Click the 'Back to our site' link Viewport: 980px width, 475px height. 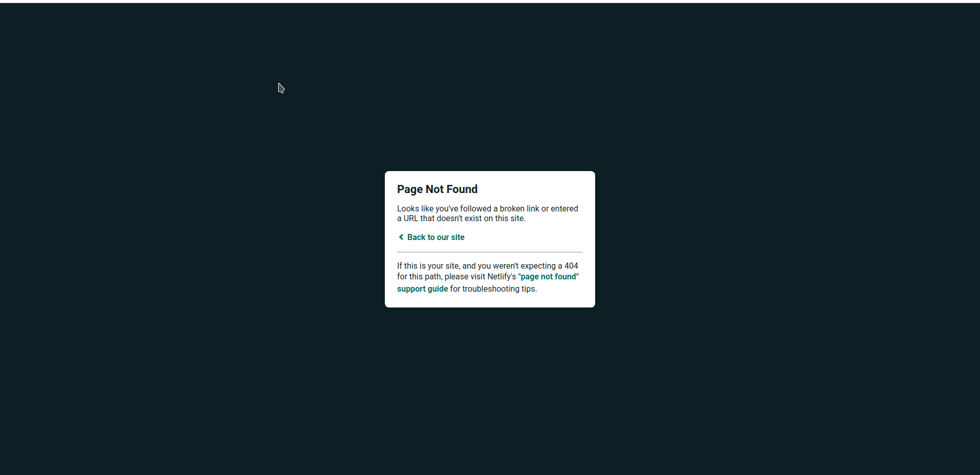click(435, 237)
